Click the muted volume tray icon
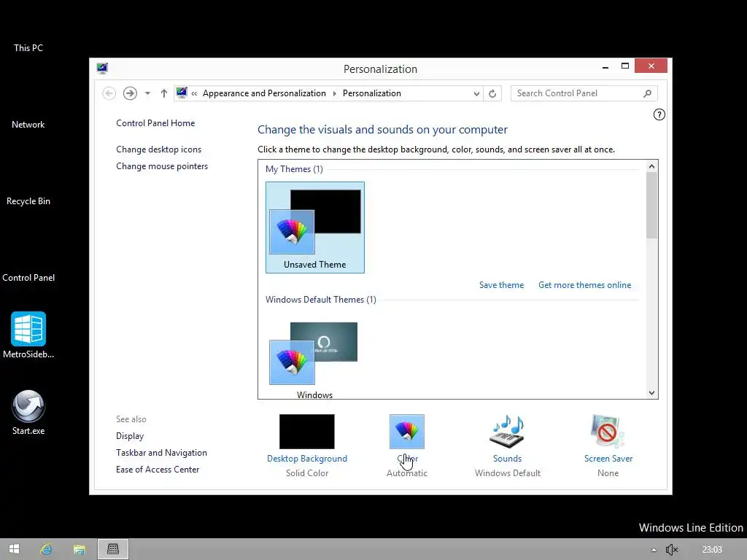Screen dimensions: 747x560 672,550
